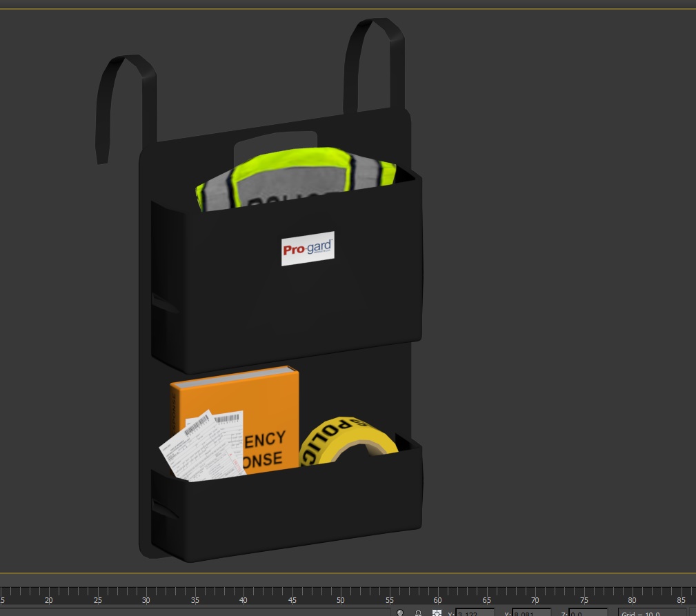Jump to frame 35 on the timeline
Screen dimensions: 696x616
[195, 593]
